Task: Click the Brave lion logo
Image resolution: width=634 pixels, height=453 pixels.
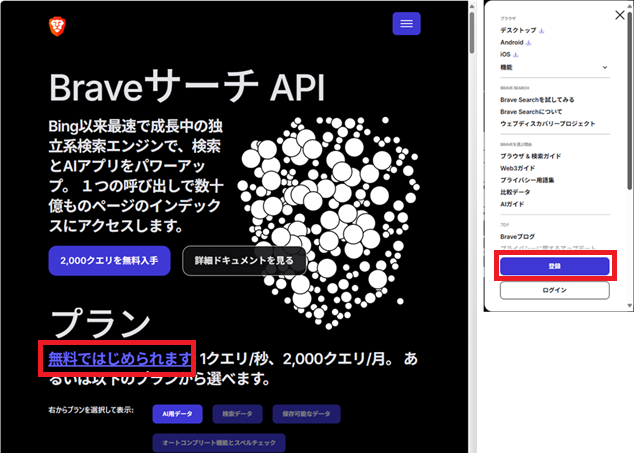Action: pos(57,27)
